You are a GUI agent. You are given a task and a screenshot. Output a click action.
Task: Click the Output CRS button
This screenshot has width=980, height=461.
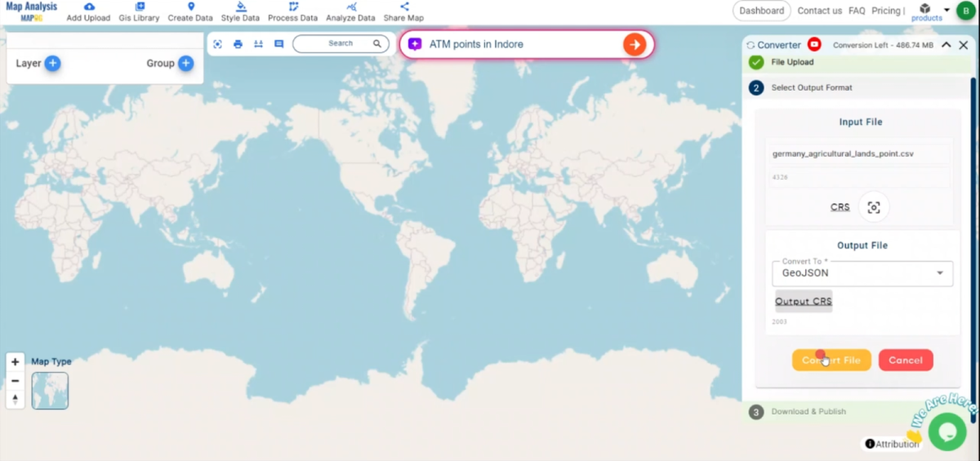804,302
